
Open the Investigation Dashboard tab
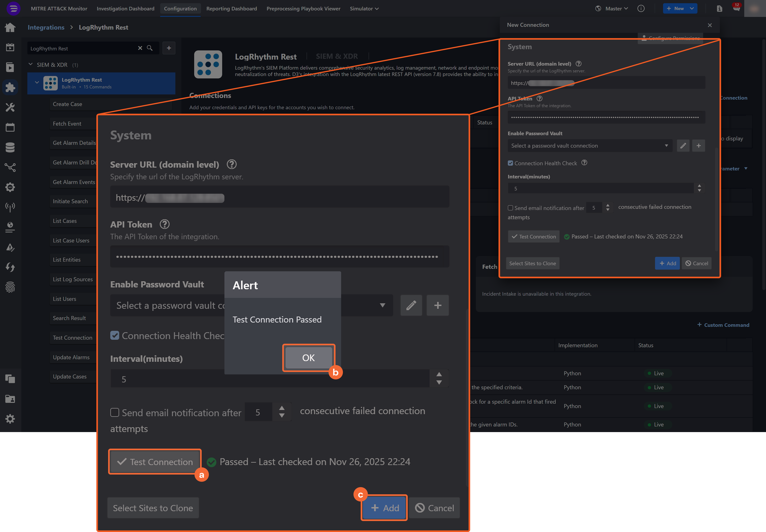(125, 9)
